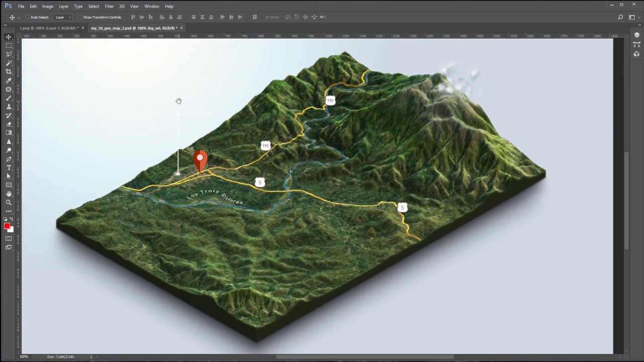Click the search icon in options bar
This screenshot has height=362, width=644.
620,17
